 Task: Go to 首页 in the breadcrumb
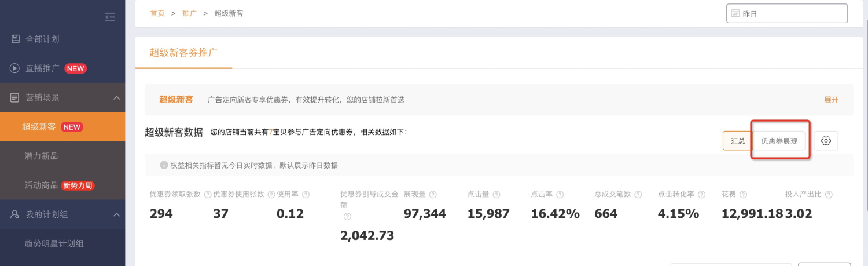pyautogui.click(x=157, y=13)
